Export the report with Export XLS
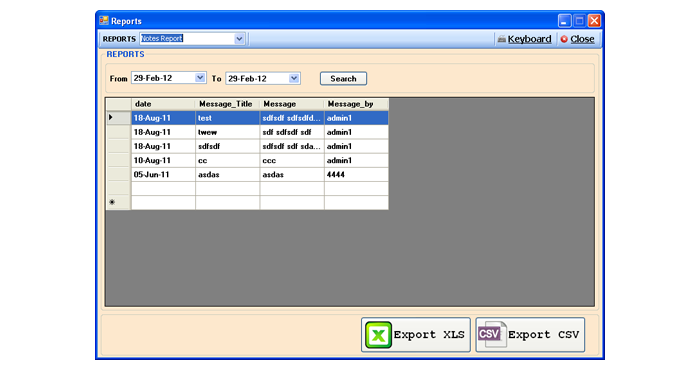Screen dimensions: 700x371 pos(416,335)
